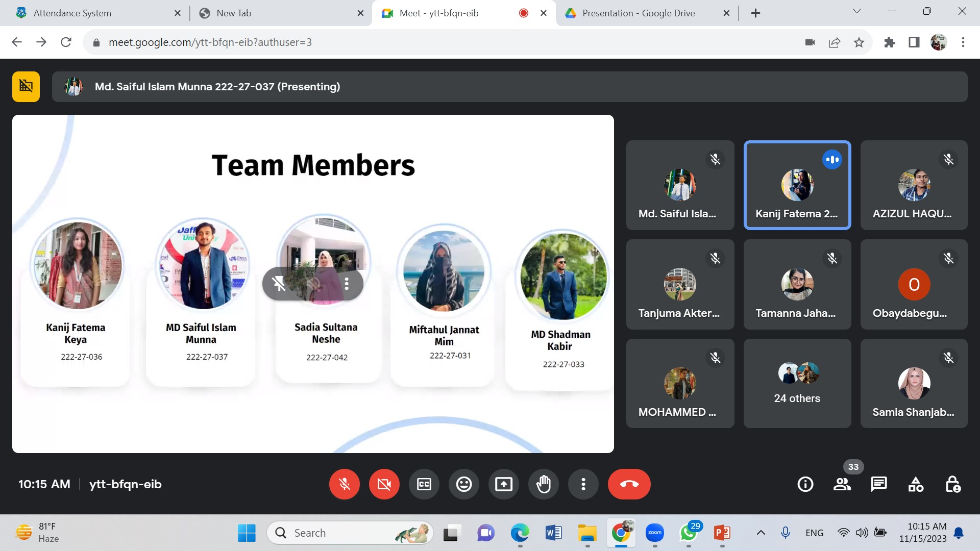The width and height of the screenshot is (980, 551).
Task: Share this page icon in address bar
Action: coord(835,42)
